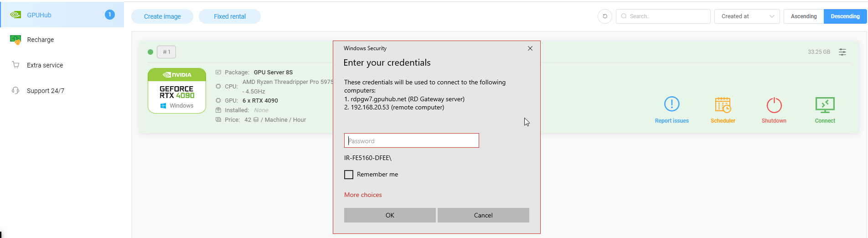Click the refresh icon beside search

click(605, 16)
